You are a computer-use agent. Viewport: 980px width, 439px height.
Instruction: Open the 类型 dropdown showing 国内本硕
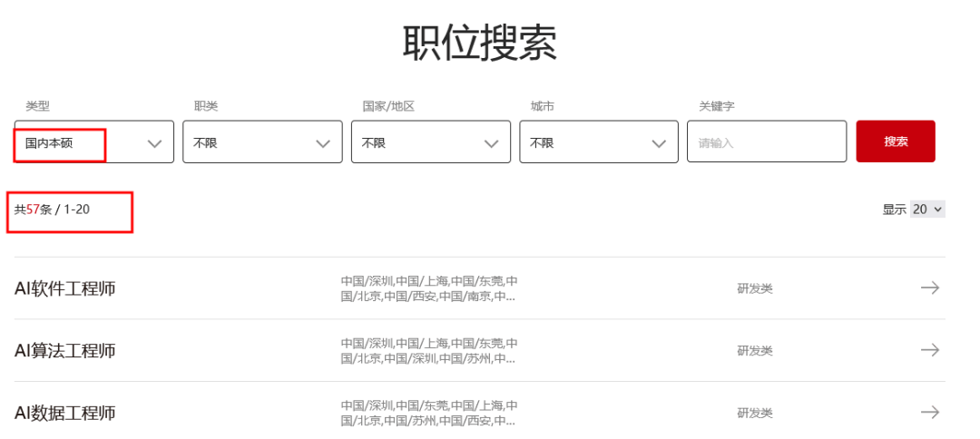(x=93, y=142)
